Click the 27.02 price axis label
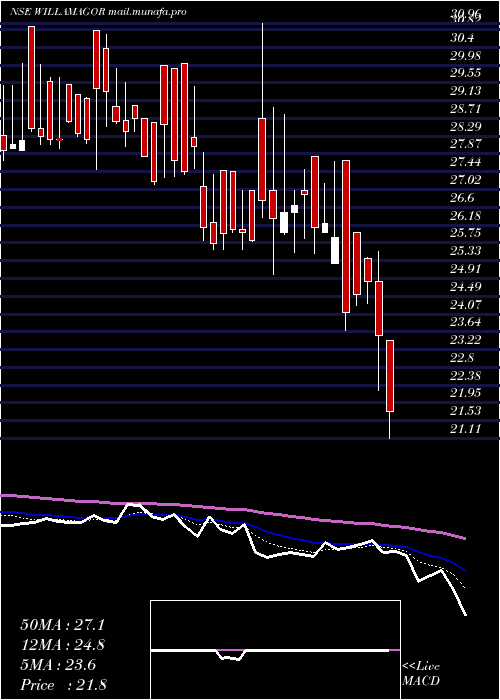The image size is (500, 700). click(465, 180)
